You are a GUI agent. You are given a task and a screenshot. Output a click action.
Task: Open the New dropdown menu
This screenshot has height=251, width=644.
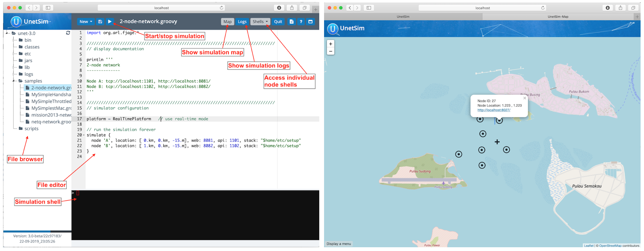click(86, 22)
